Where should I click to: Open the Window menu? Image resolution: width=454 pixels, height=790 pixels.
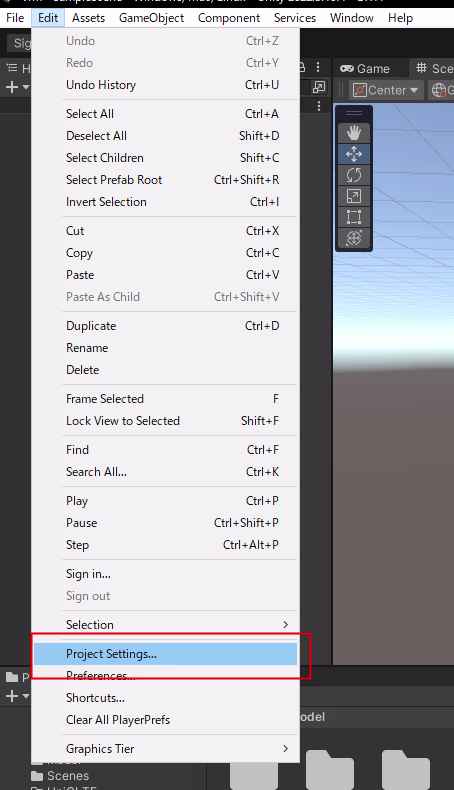tap(352, 18)
